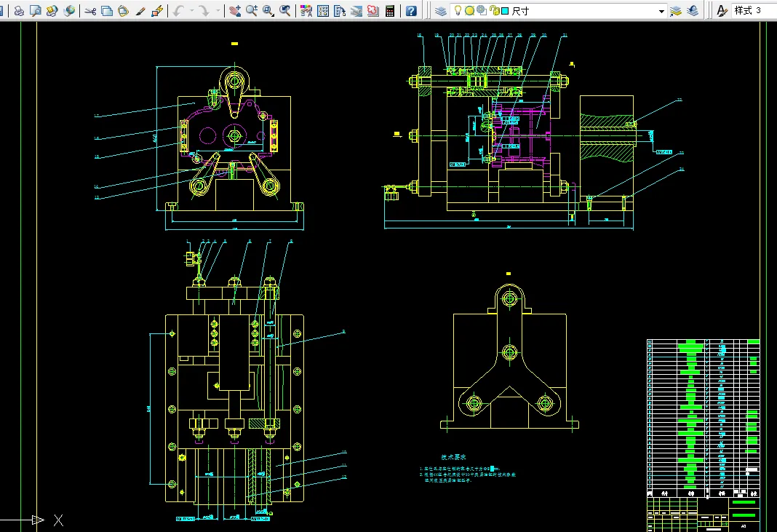Click the Undo arrow

click(179, 10)
